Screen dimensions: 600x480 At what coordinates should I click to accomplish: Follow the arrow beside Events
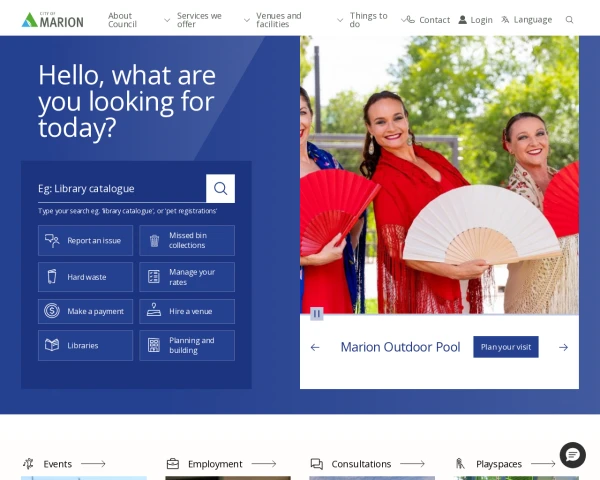click(x=93, y=464)
